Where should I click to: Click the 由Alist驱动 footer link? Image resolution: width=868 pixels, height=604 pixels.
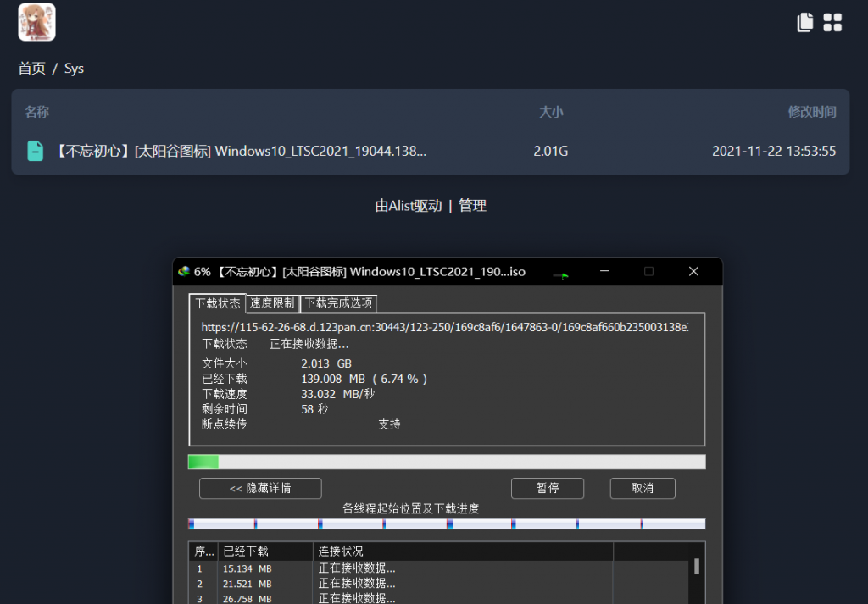coord(409,206)
